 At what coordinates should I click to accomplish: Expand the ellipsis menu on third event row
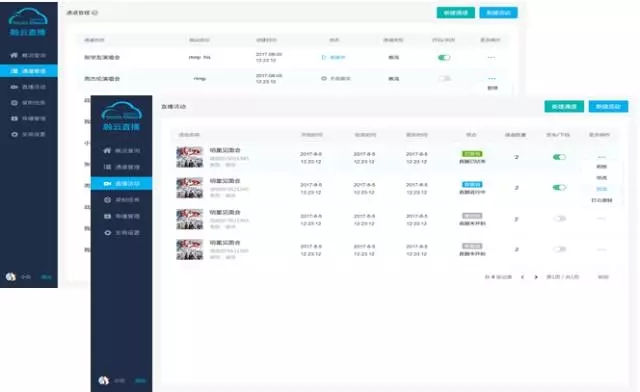601,219
